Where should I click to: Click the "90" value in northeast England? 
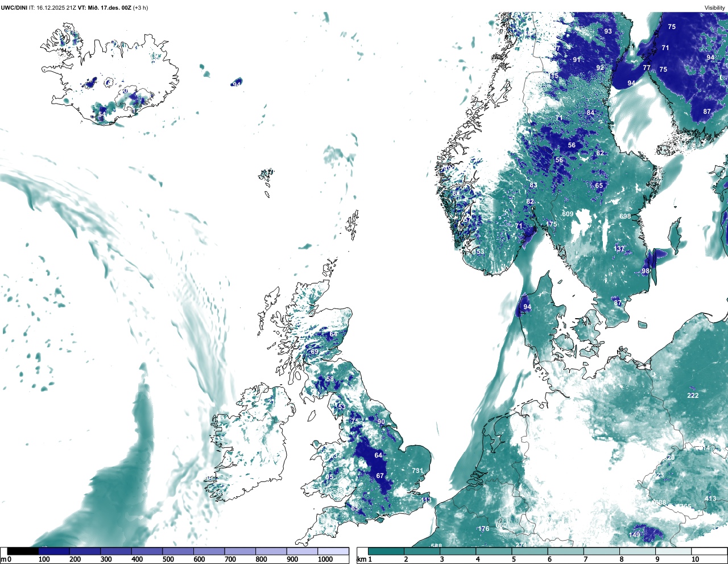381,422
